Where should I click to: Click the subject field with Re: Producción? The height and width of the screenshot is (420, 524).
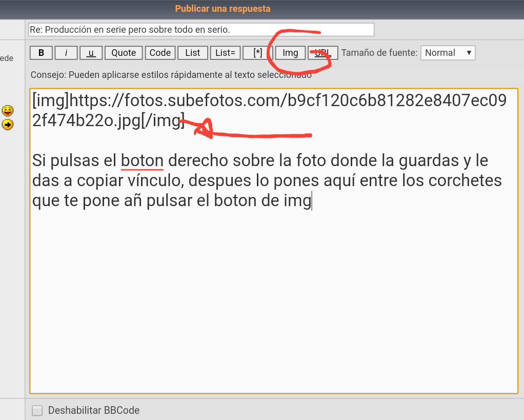201,30
